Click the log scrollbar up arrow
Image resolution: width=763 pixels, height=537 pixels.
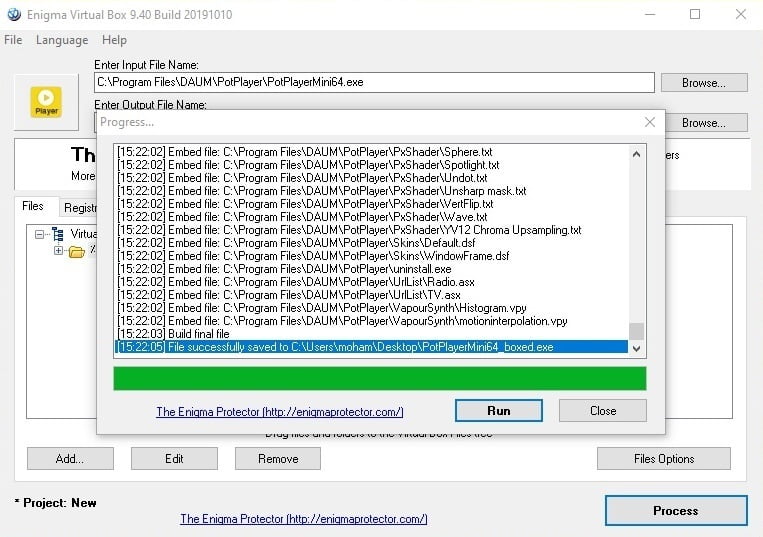636,154
